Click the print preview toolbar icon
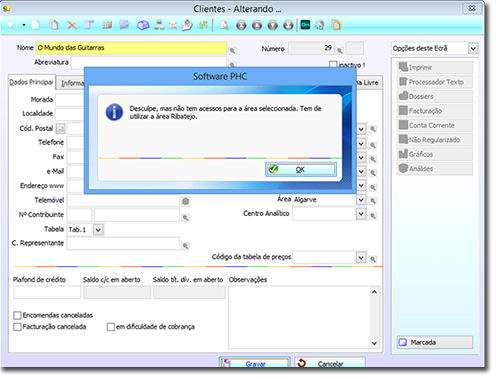The height and width of the screenshot is (379, 496). tap(225, 25)
